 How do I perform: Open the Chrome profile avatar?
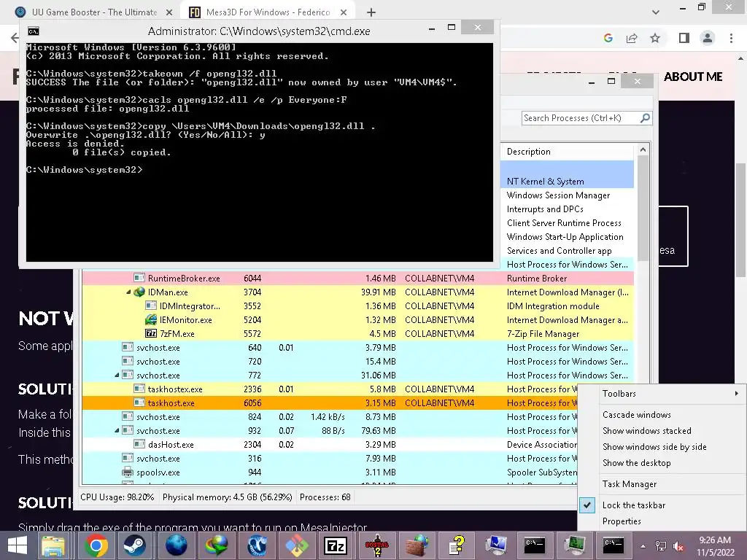pos(708,38)
